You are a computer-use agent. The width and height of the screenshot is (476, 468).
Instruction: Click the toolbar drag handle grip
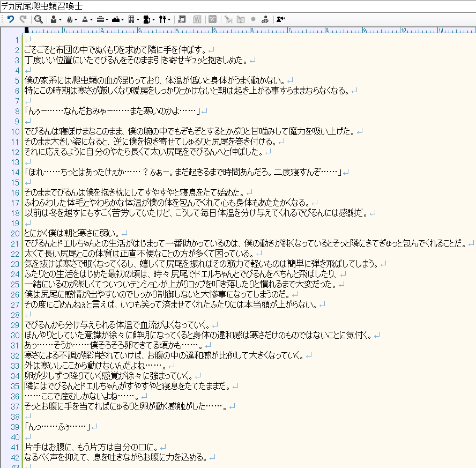(x=3, y=19)
